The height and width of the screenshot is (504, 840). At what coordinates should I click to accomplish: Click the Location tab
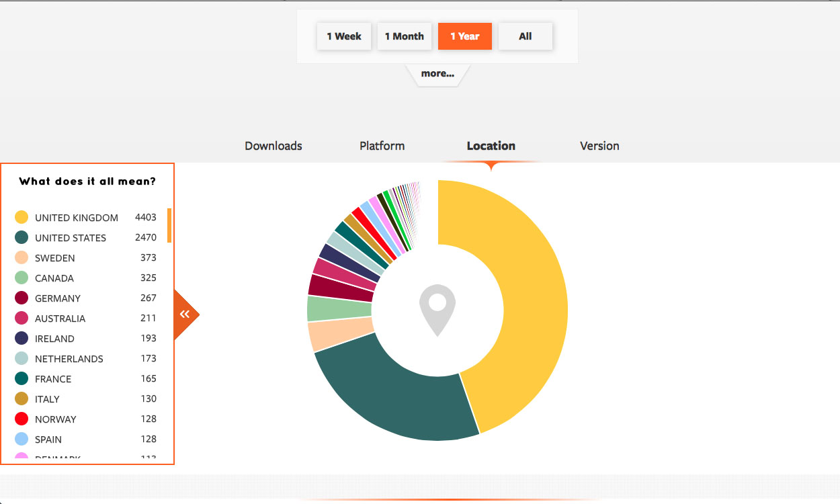tap(491, 146)
